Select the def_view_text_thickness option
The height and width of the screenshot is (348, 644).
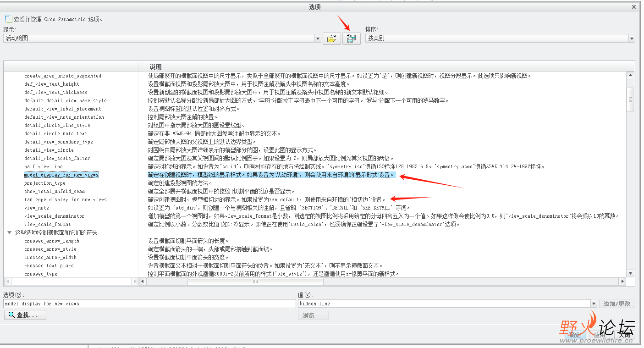(x=56, y=93)
